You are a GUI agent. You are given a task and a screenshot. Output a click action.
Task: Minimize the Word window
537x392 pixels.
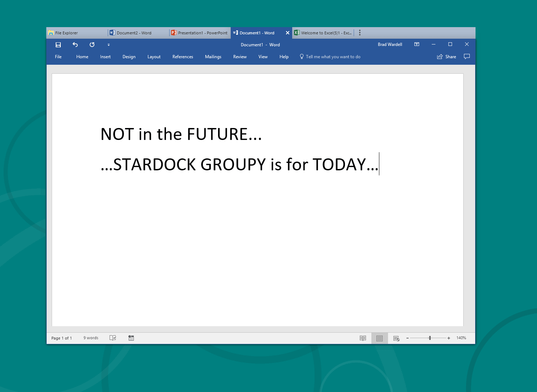pos(433,44)
